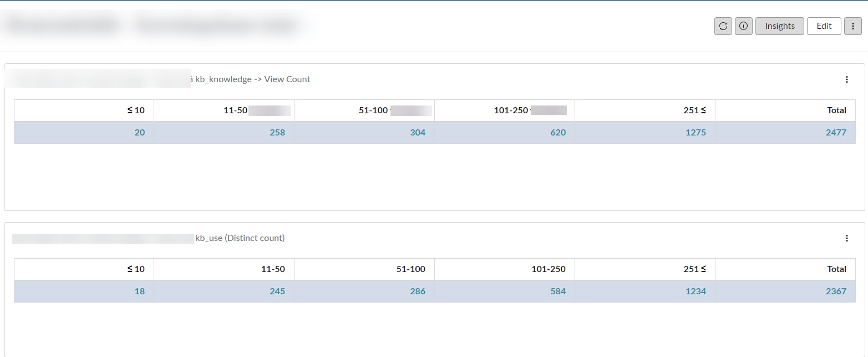Open the 258 value under 11-50
868x357 pixels.
(277, 133)
